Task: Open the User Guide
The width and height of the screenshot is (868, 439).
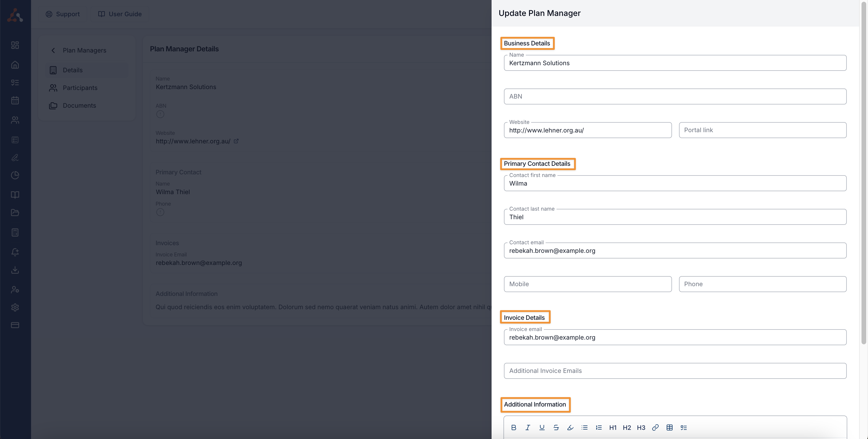Action: (x=120, y=14)
